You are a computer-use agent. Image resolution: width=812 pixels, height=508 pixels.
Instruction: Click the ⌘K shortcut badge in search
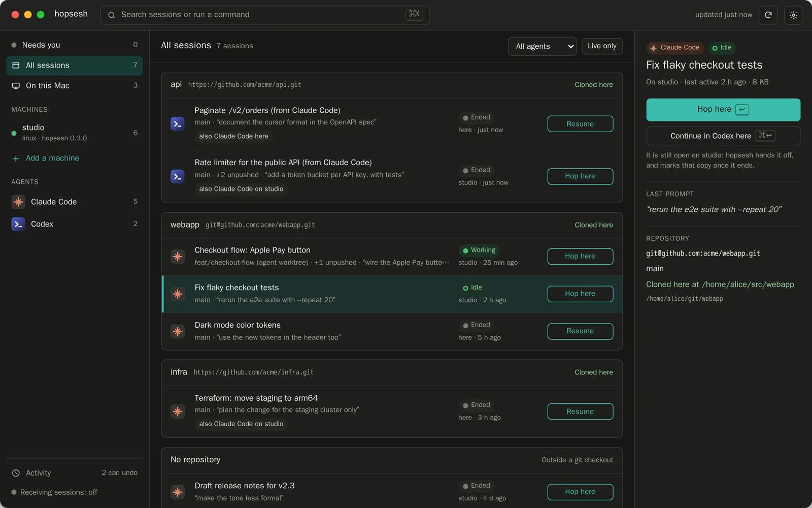point(414,15)
